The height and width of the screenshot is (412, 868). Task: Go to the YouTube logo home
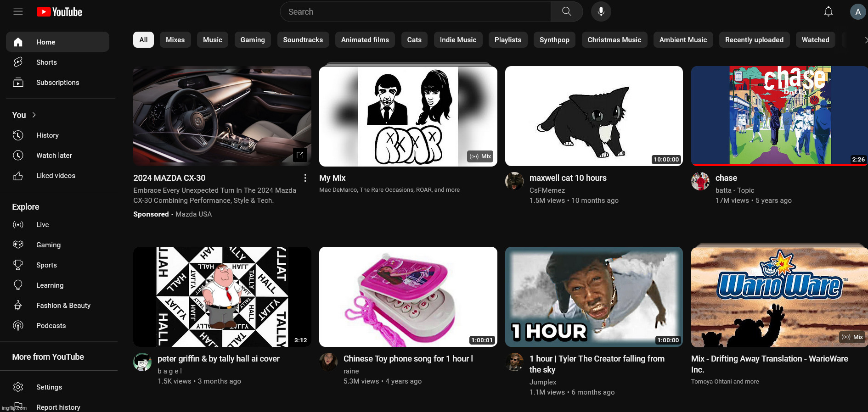point(59,12)
